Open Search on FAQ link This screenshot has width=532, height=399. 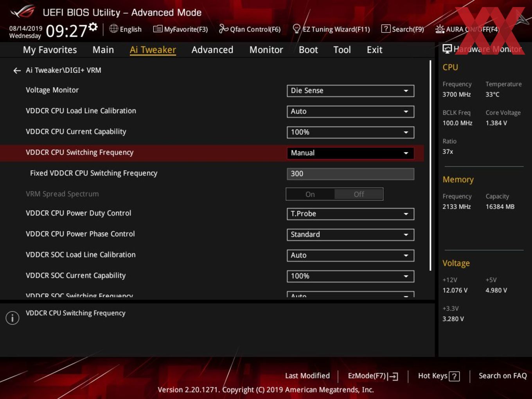pyautogui.click(x=503, y=376)
